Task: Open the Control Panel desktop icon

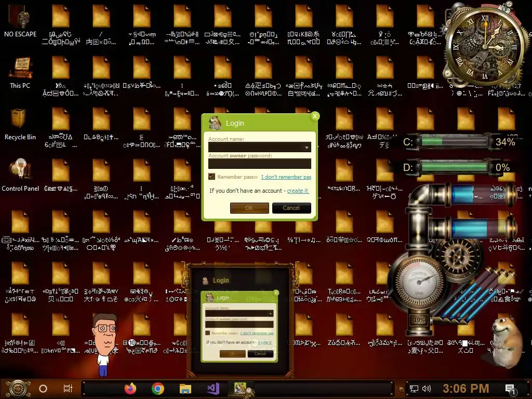Action: 20,175
